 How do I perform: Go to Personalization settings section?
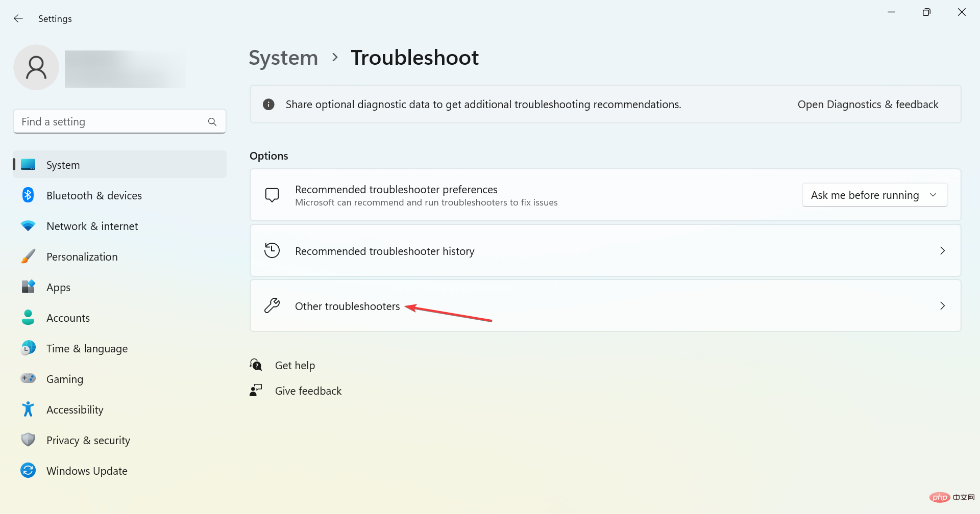[x=82, y=257]
